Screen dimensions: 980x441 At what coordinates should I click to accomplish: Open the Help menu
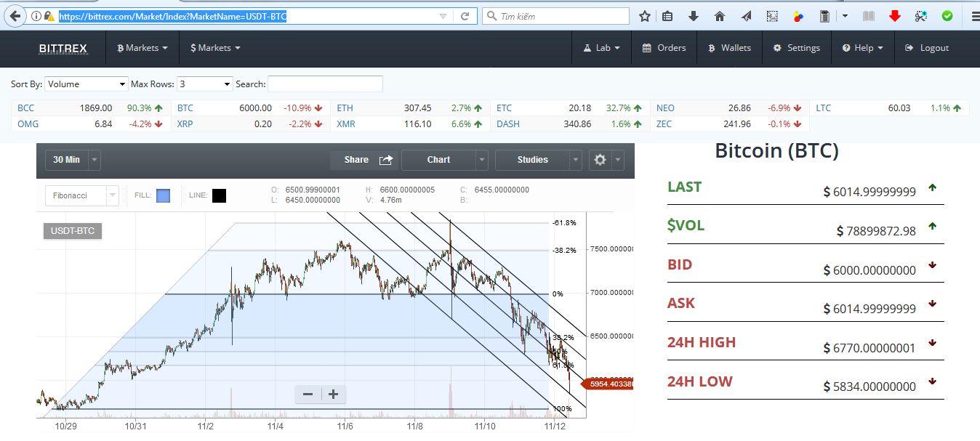point(863,48)
